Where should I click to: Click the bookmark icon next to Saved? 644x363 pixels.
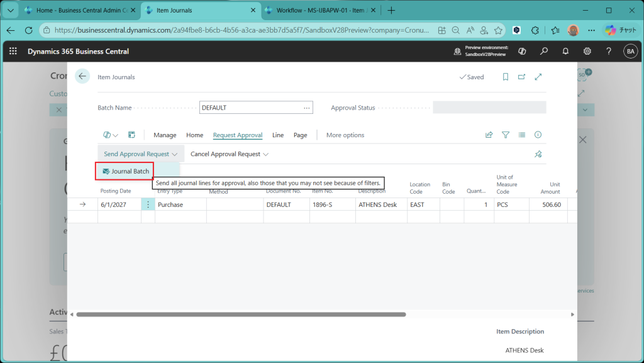pyautogui.click(x=505, y=77)
